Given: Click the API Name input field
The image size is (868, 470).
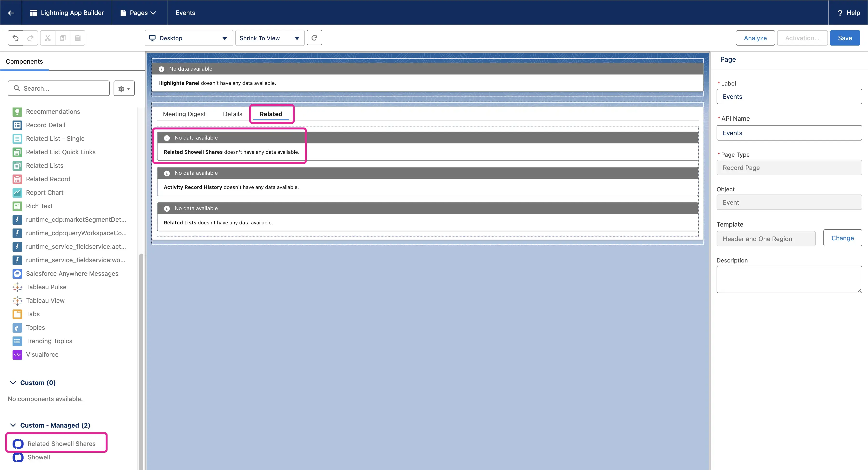Looking at the screenshot, I should (789, 133).
